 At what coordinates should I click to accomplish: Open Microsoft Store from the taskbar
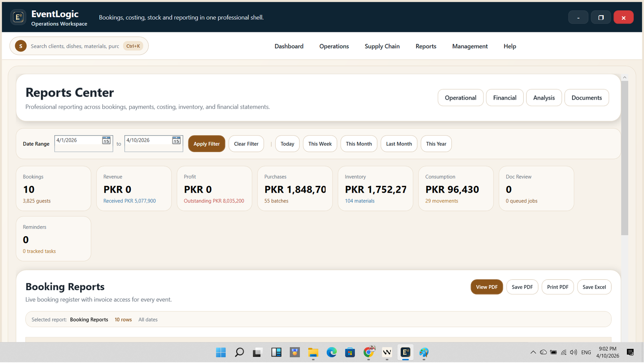[x=350, y=353]
